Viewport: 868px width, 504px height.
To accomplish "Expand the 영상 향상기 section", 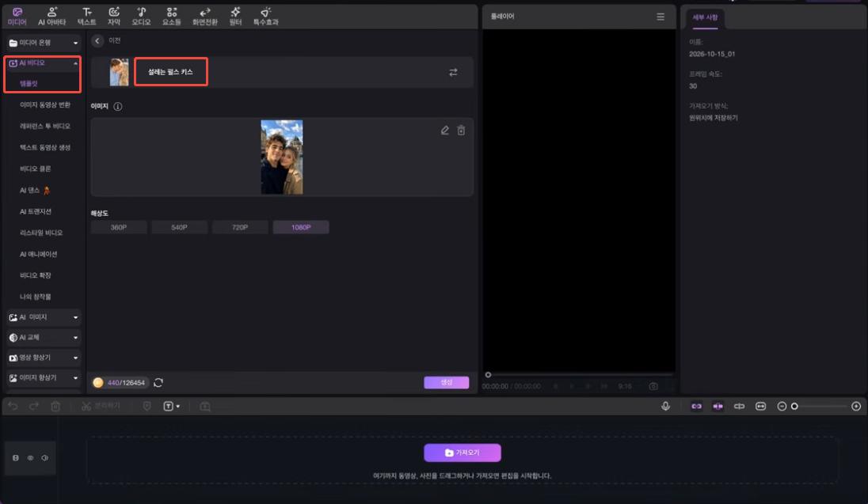I will tap(44, 358).
